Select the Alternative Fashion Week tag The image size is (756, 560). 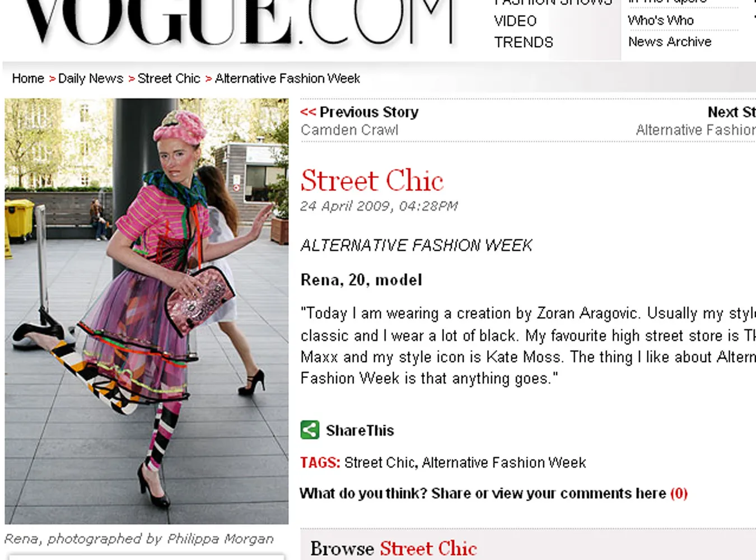[504, 463]
